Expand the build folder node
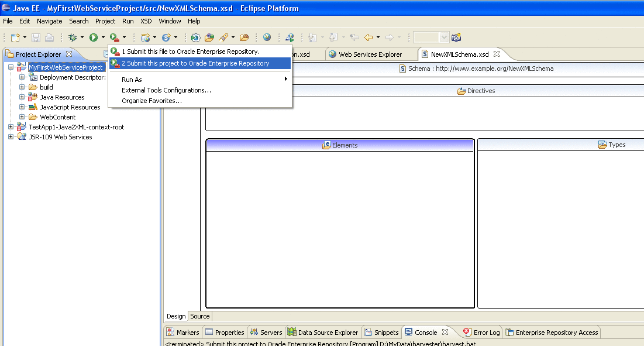Screen dimensions: 644x346 [22, 87]
